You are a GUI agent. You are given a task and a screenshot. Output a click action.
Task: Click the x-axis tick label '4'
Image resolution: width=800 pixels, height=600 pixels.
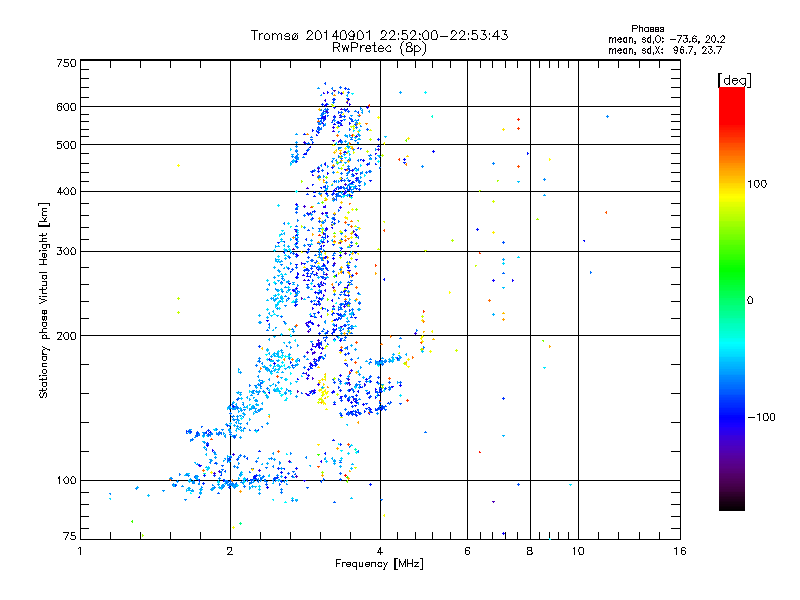pyautogui.click(x=380, y=551)
